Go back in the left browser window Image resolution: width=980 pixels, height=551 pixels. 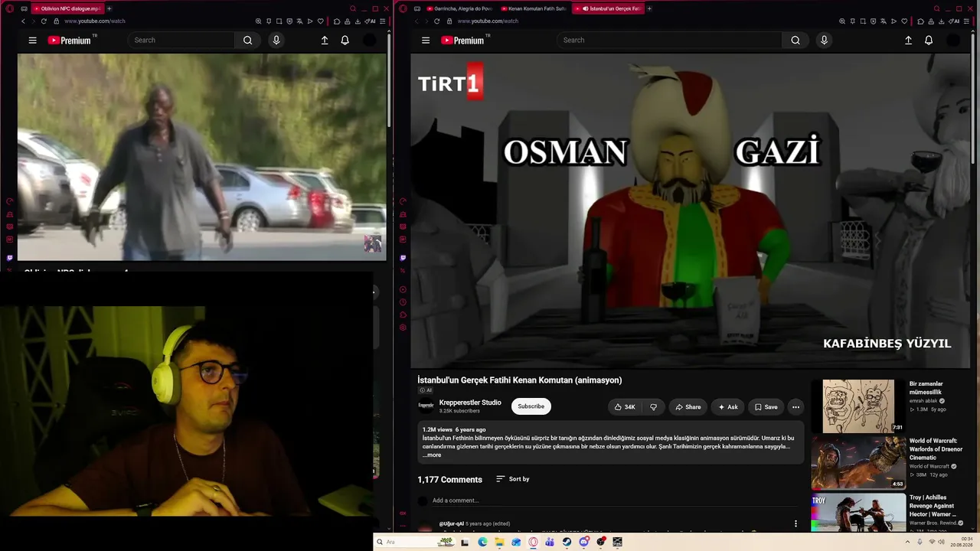[23, 21]
